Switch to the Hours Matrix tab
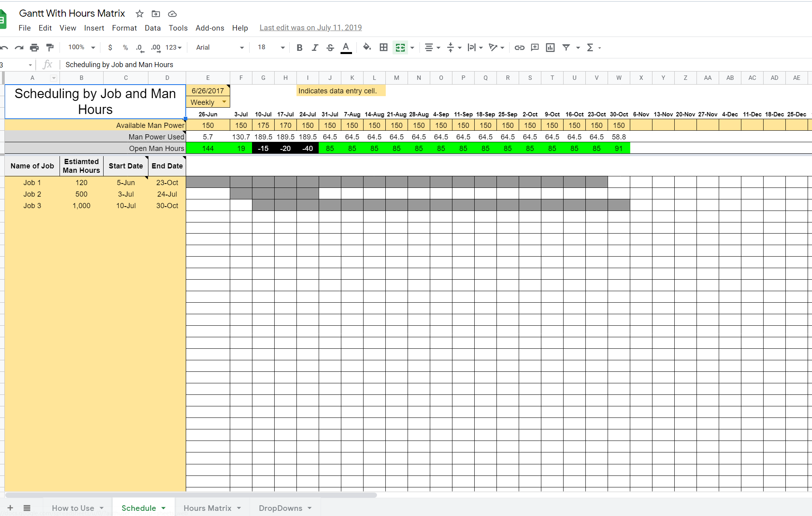 pos(208,508)
